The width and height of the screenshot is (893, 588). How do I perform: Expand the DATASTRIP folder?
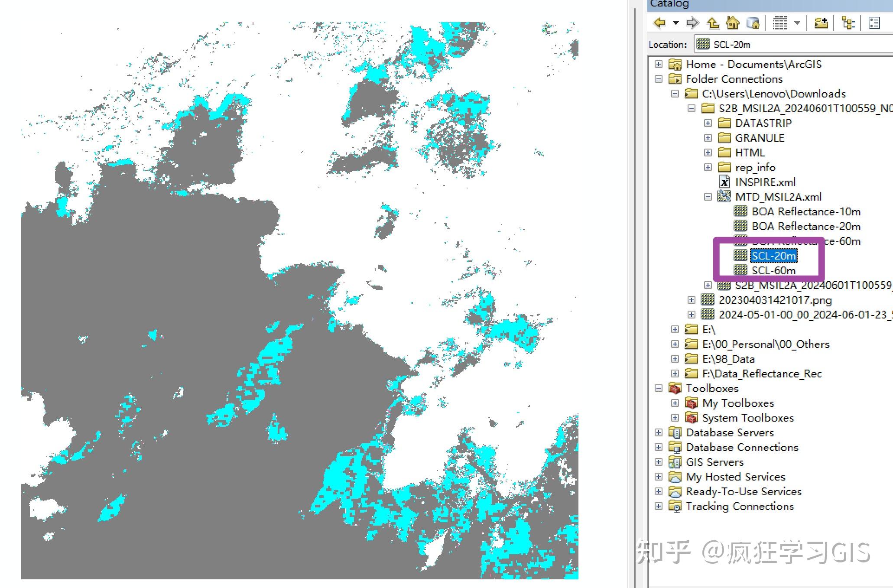(708, 123)
